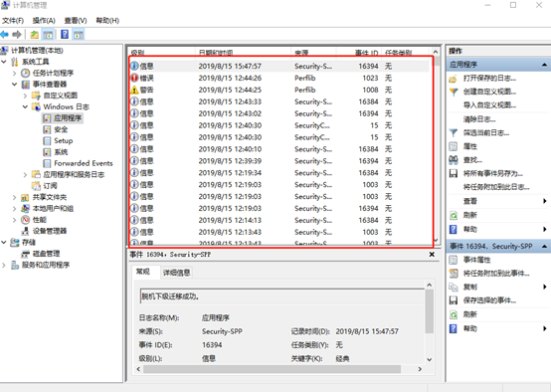Select the 安全 log in tree
This screenshot has width=551, height=392.
click(x=61, y=129)
